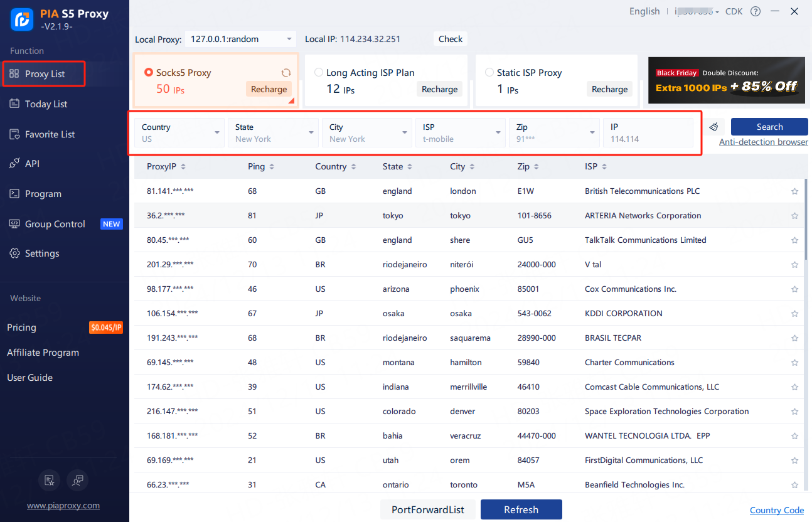812x522 pixels.
Task: Select the Long Acting ISP Plan option
Action: pyautogui.click(x=319, y=73)
